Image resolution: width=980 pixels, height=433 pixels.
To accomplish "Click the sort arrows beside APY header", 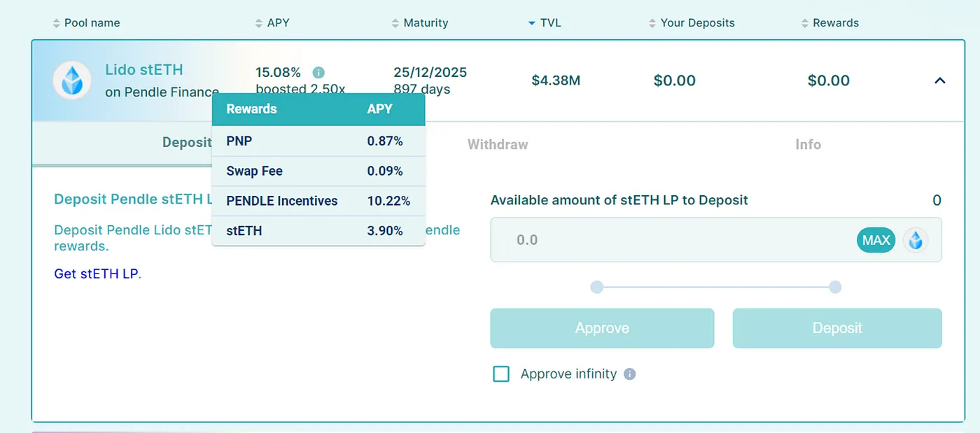I will 259,23.
